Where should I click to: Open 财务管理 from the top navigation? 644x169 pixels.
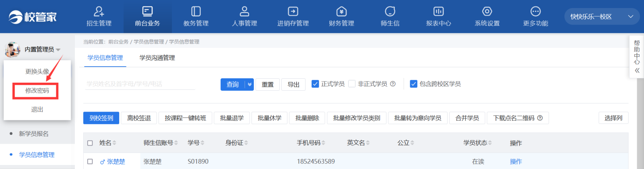pos(341,16)
